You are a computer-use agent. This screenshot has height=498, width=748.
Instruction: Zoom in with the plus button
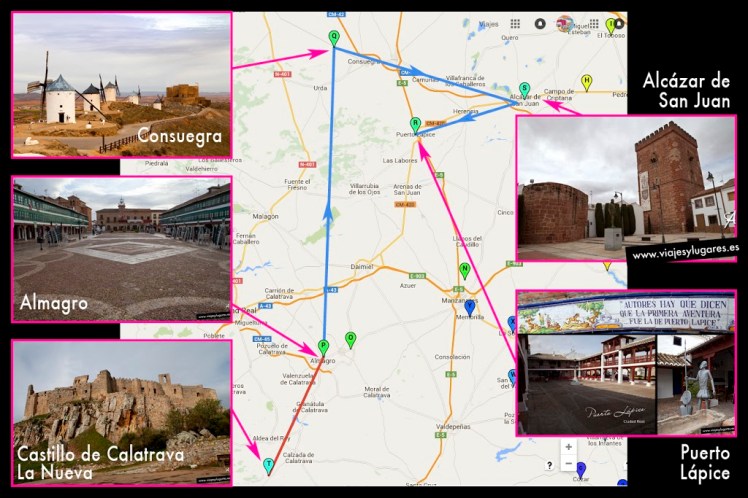[568, 447]
